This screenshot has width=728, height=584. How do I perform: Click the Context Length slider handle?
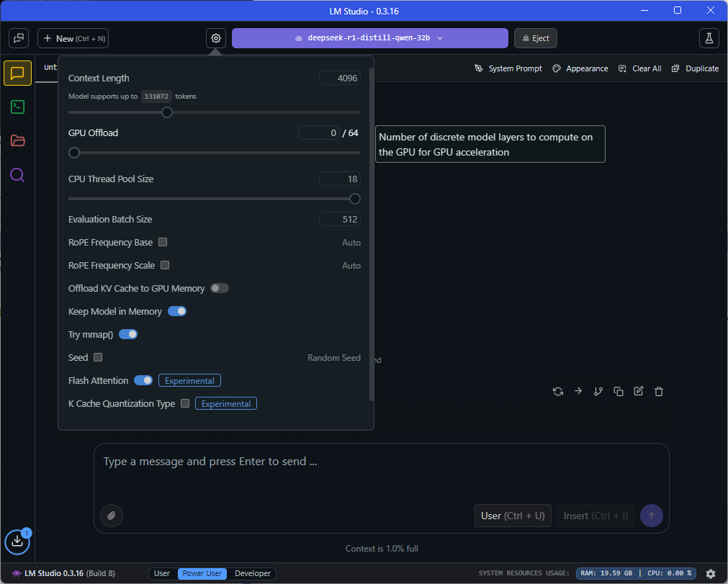point(167,112)
